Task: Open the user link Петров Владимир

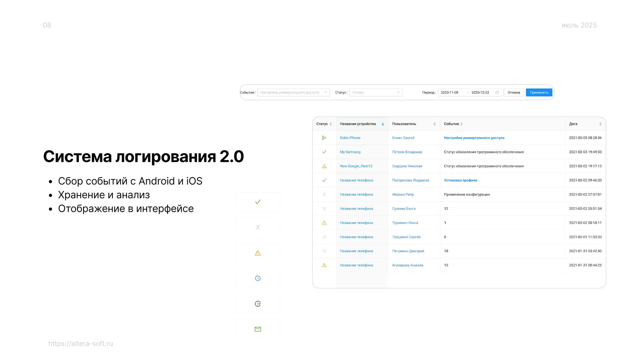Action: tap(407, 152)
